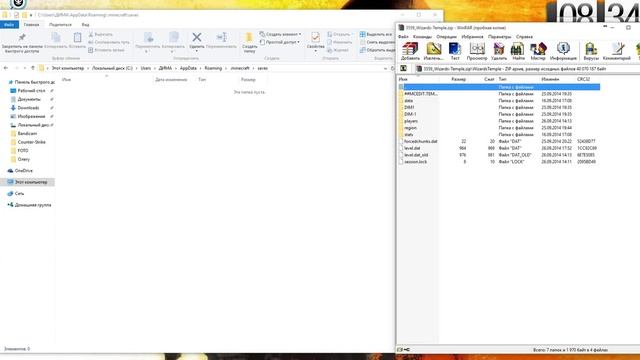This screenshot has width=640, height=360.
Task: Click the WinRAR Просмотр (View) toolbar icon
Action: (477, 51)
